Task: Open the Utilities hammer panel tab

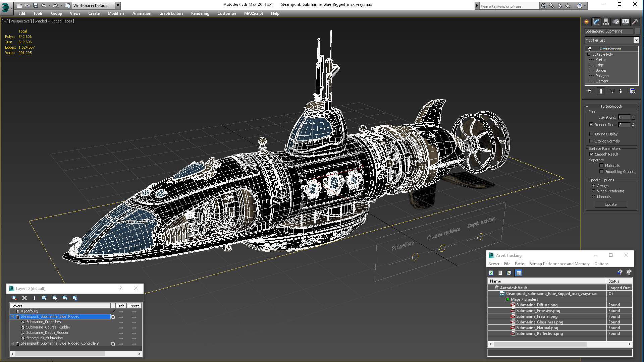Action: (x=635, y=22)
